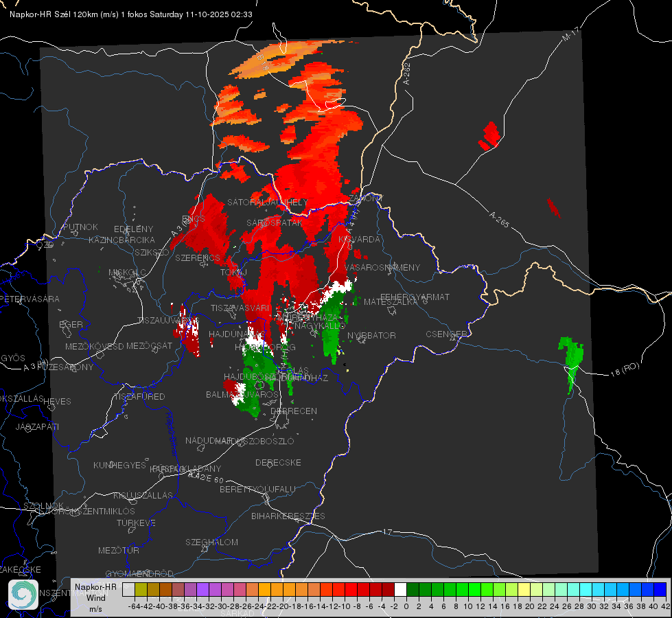Click the '18 (RO)' road label

(x=625, y=369)
